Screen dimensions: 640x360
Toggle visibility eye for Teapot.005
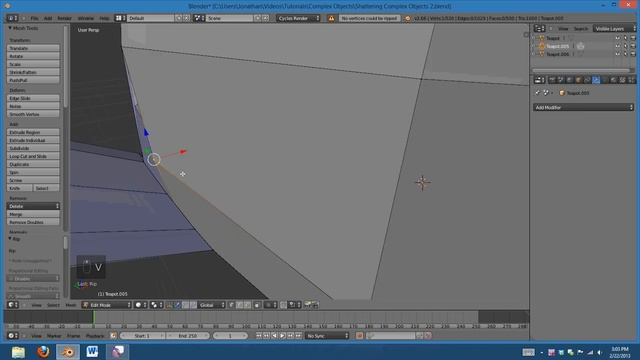[618, 46]
